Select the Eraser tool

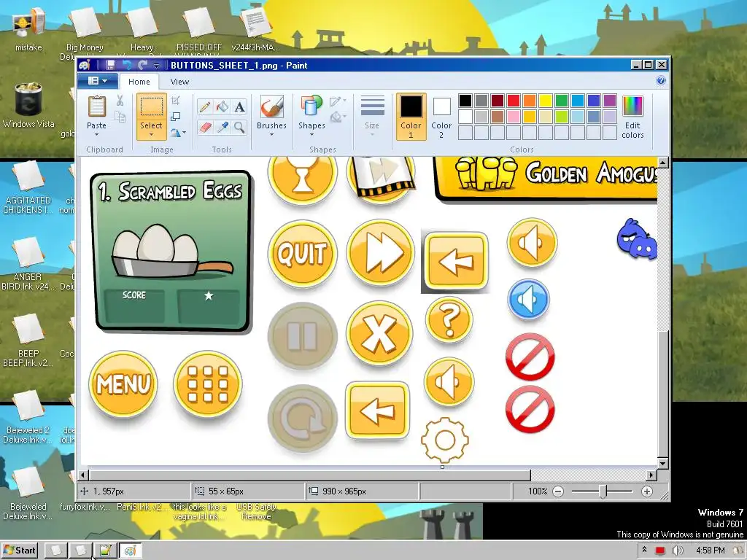205,127
